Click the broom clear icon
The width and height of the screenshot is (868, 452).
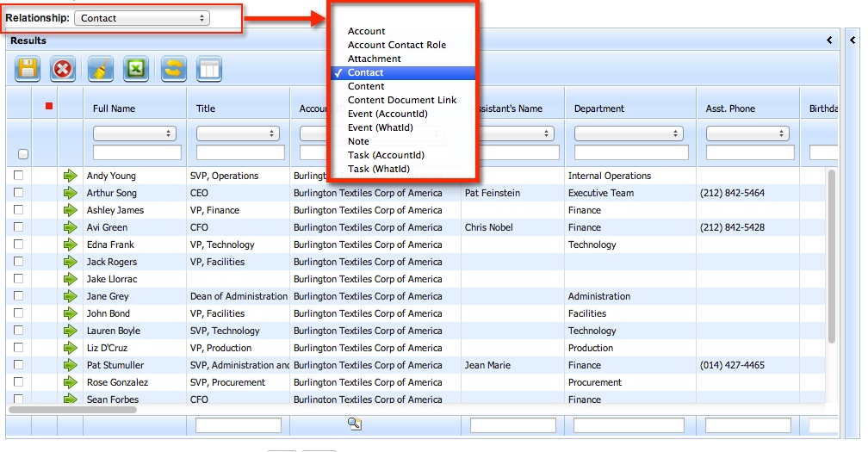(x=100, y=69)
